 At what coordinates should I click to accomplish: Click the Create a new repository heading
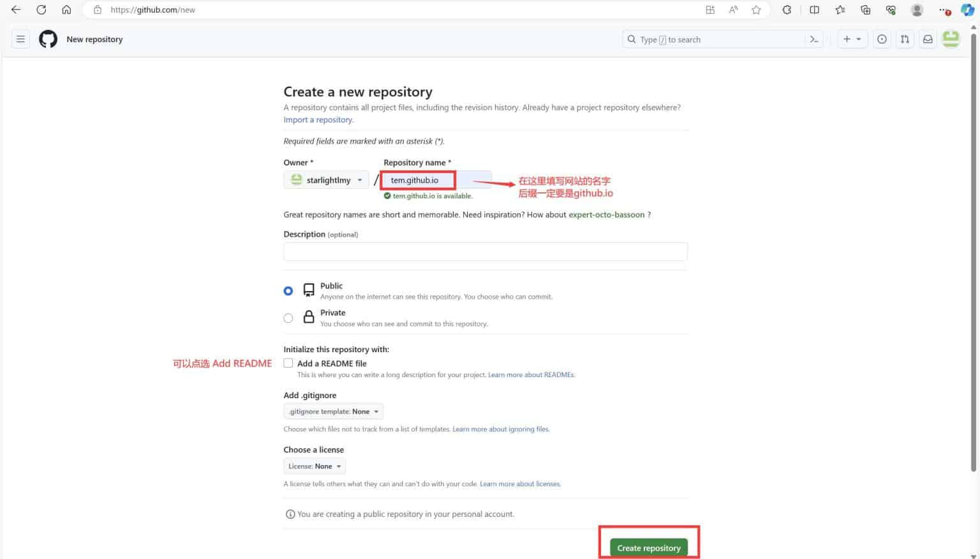(x=358, y=92)
